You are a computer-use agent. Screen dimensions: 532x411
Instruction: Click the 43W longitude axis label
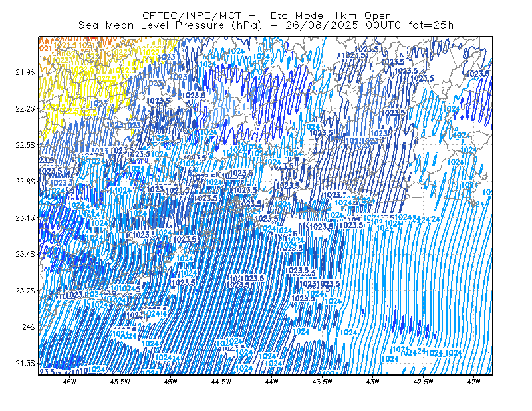tap(372, 382)
